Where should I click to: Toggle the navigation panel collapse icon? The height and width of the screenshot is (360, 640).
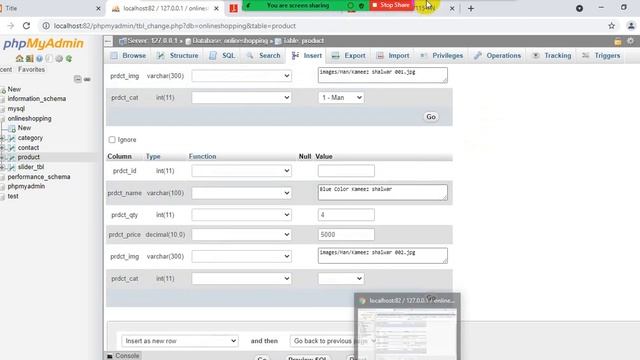click(108, 41)
